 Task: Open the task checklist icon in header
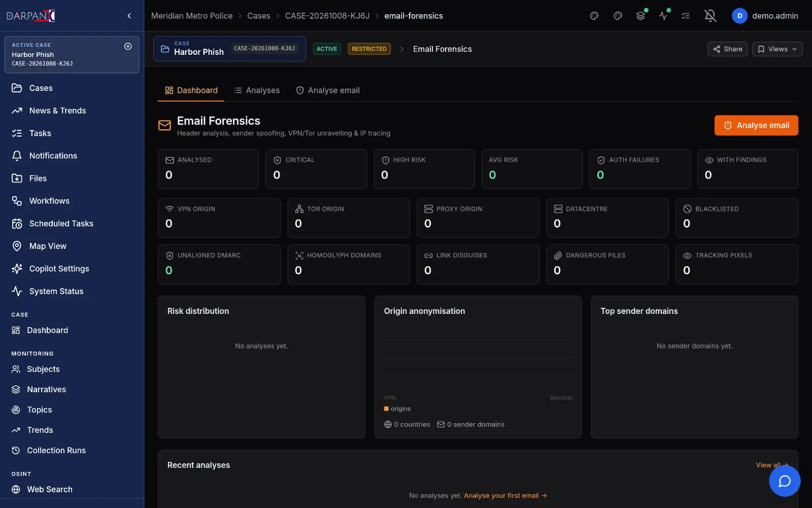tap(686, 16)
